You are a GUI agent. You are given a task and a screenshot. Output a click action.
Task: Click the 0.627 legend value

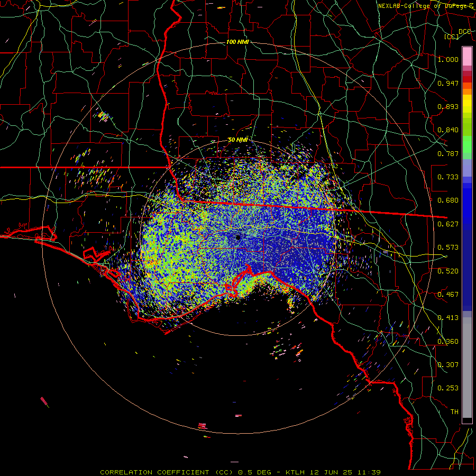(448, 224)
